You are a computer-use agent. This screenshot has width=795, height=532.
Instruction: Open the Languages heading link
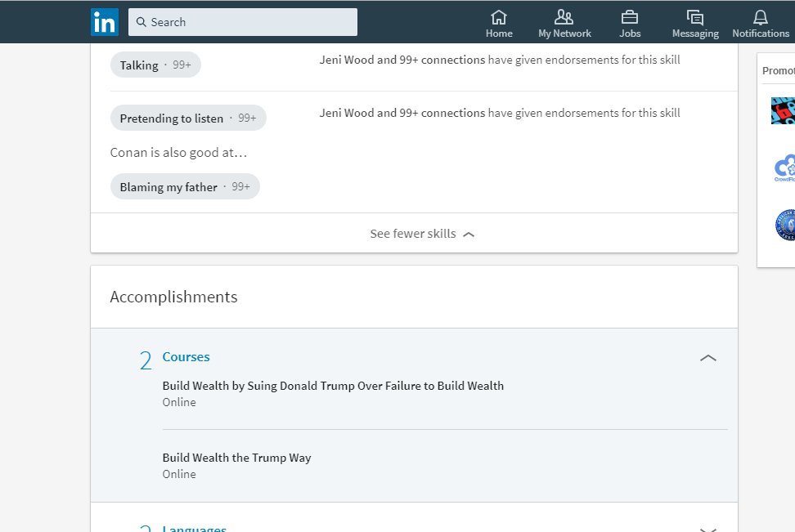pyautogui.click(x=195, y=528)
